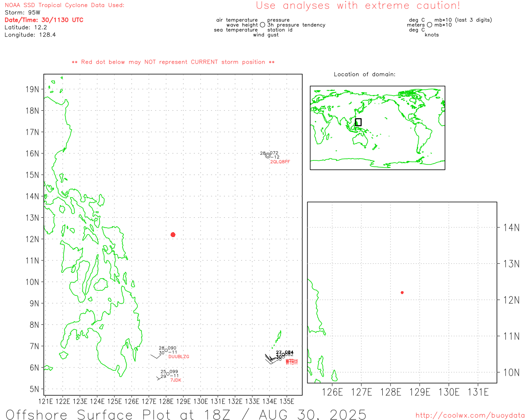Click the 10N label on zoomed map
The width and height of the screenshot is (525, 420).
[511, 372]
